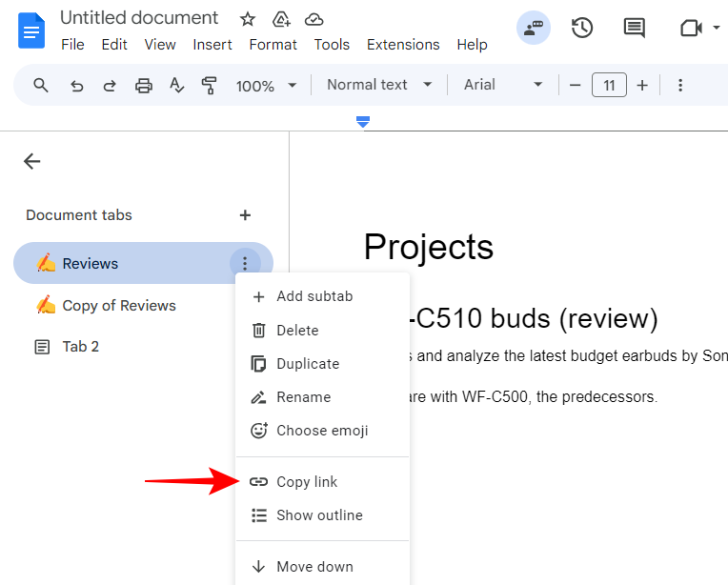Select the paint format roller icon

(209, 86)
